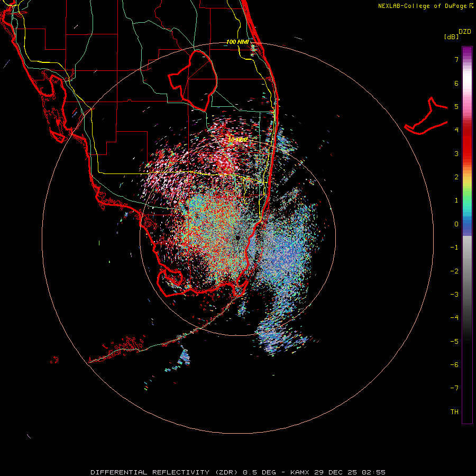Viewport: 476px width, 476px height.
Task: Click the 1 tick label on color scale
Action: point(456,200)
